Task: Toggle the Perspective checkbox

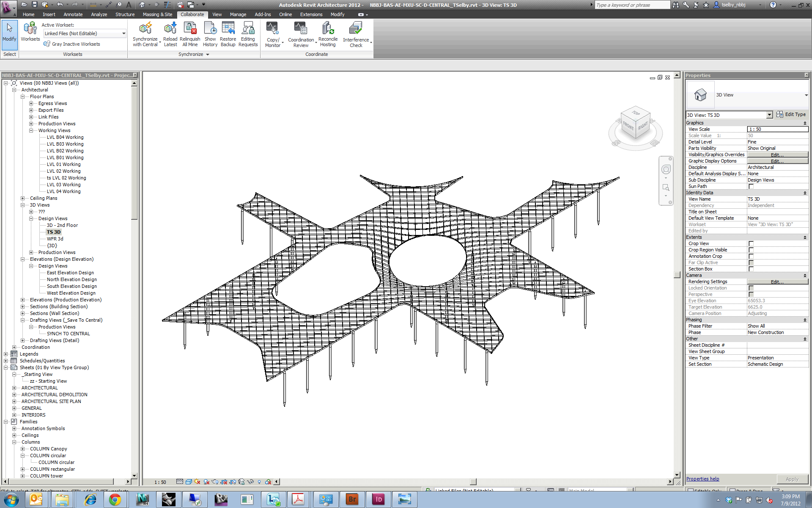Action: (x=751, y=294)
